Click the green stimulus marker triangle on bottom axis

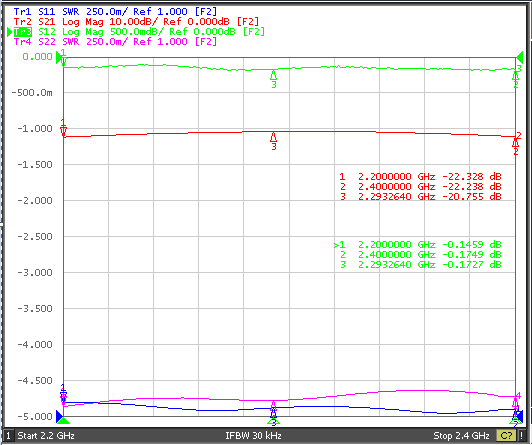point(273,422)
